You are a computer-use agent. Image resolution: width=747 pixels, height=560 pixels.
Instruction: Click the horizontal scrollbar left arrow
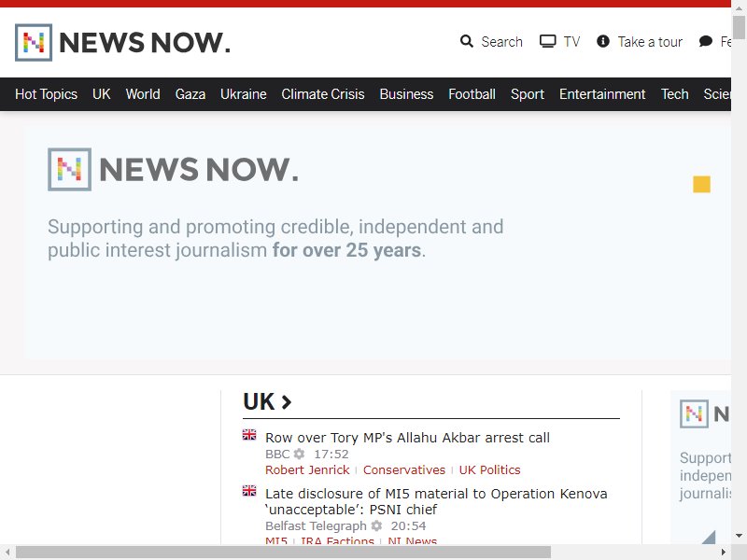pyautogui.click(x=7, y=553)
